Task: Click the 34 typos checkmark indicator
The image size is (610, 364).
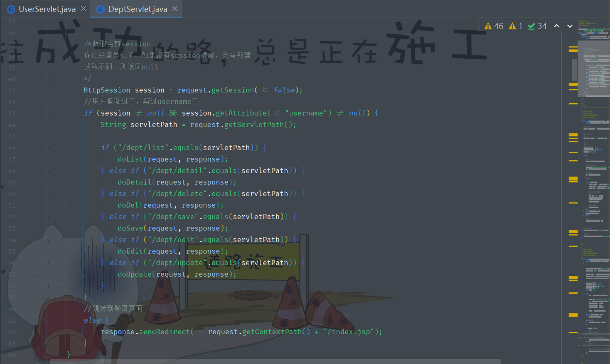Action: coord(537,26)
